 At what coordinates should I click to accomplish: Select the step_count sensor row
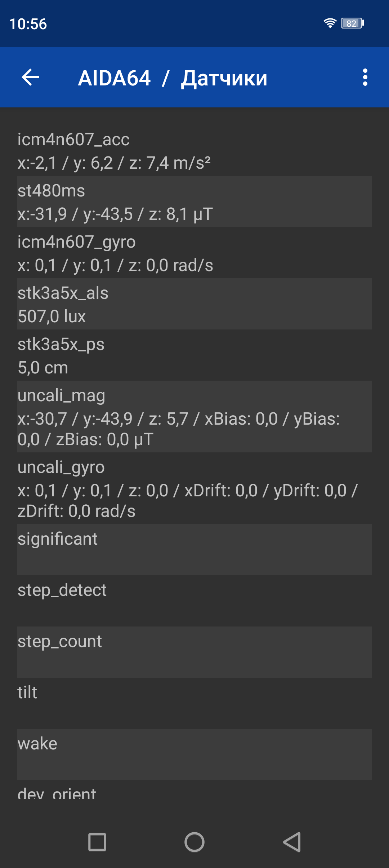click(x=194, y=652)
